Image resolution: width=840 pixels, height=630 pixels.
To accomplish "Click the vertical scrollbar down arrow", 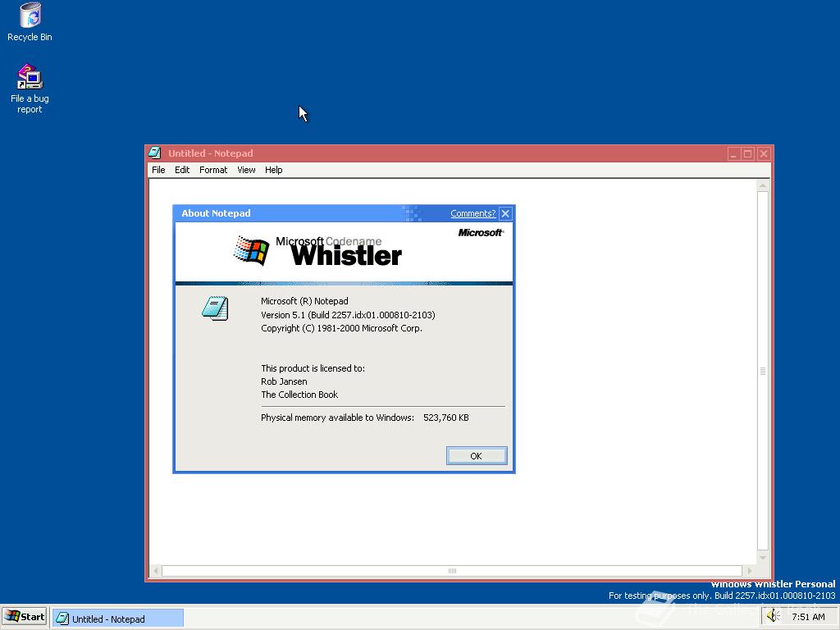I will click(x=763, y=558).
